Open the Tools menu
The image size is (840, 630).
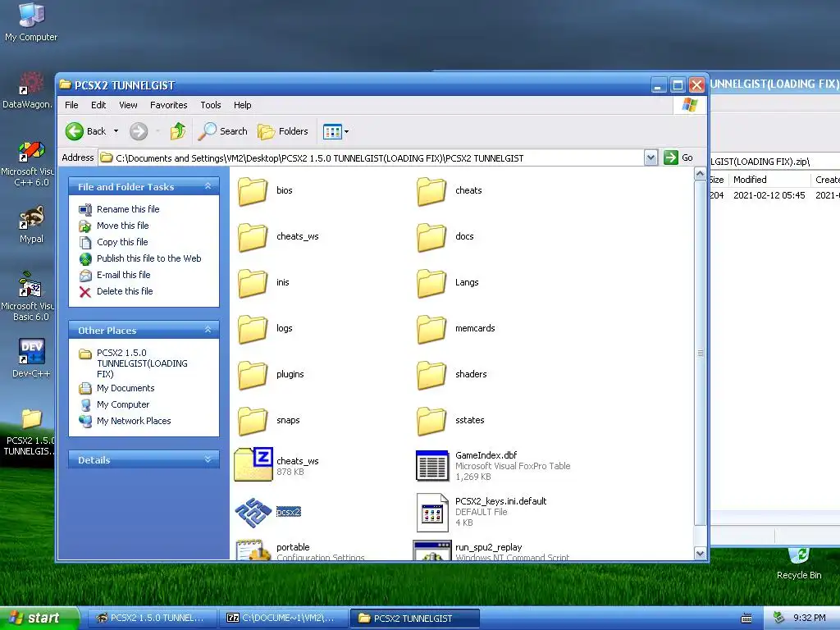211,105
